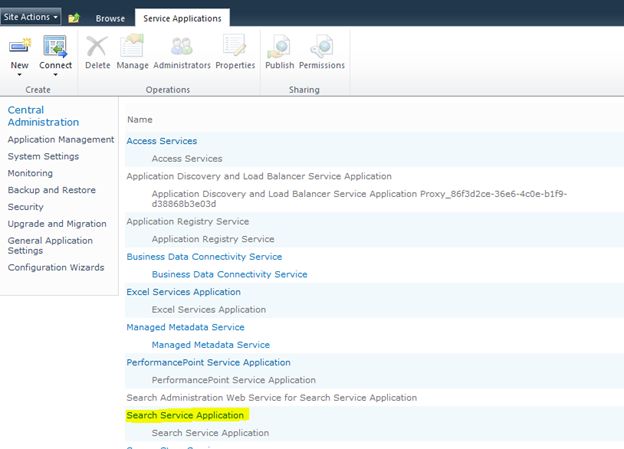
Task: Open the Access Services link
Action: click(x=161, y=141)
